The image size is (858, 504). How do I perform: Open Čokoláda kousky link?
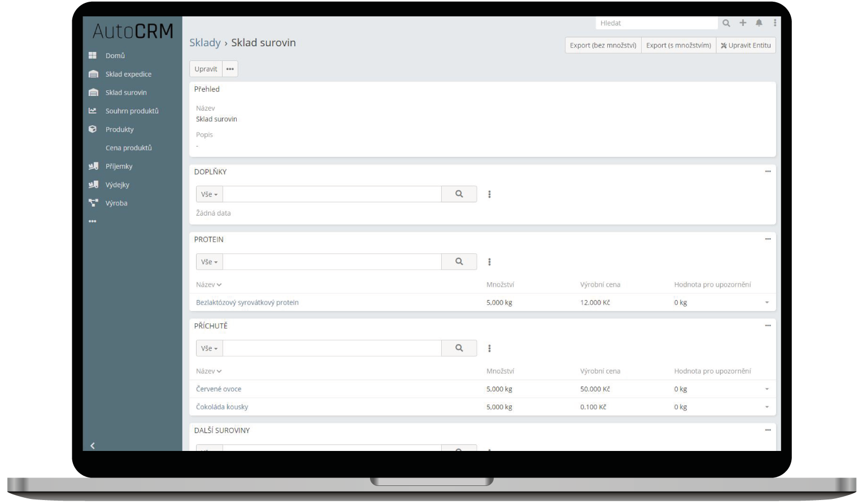[222, 407]
